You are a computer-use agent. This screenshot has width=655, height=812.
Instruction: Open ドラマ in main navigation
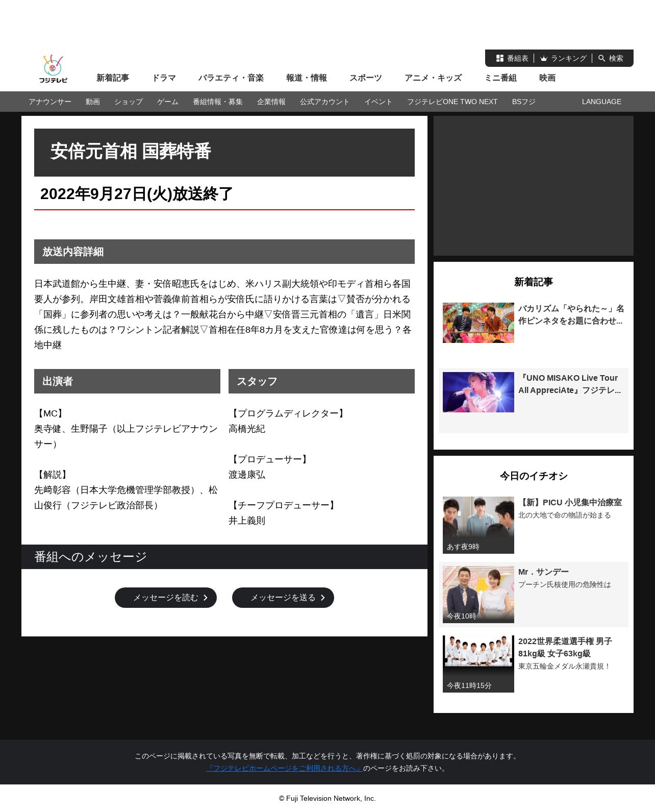point(164,78)
